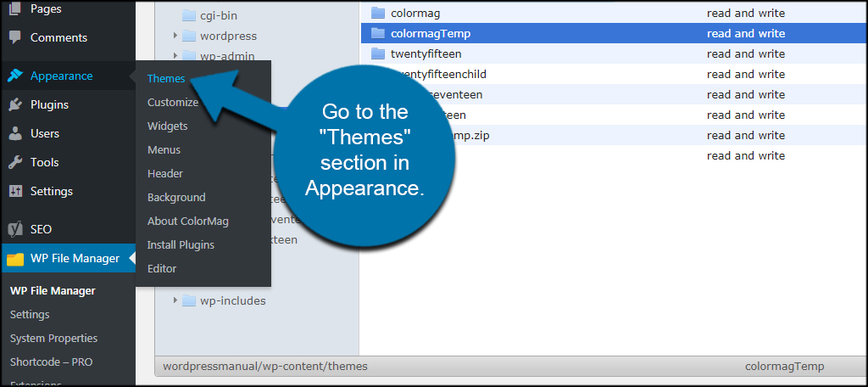Select the colormag folder row
Image resolution: width=868 pixels, height=387 pixels.
(x=614, y=13)
